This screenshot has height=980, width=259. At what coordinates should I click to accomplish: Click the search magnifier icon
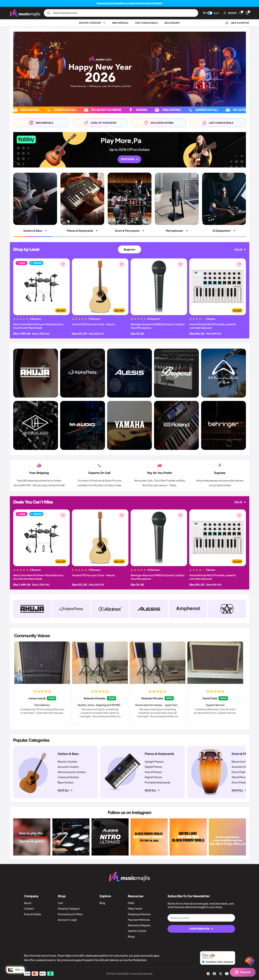[x=48, y=13]
